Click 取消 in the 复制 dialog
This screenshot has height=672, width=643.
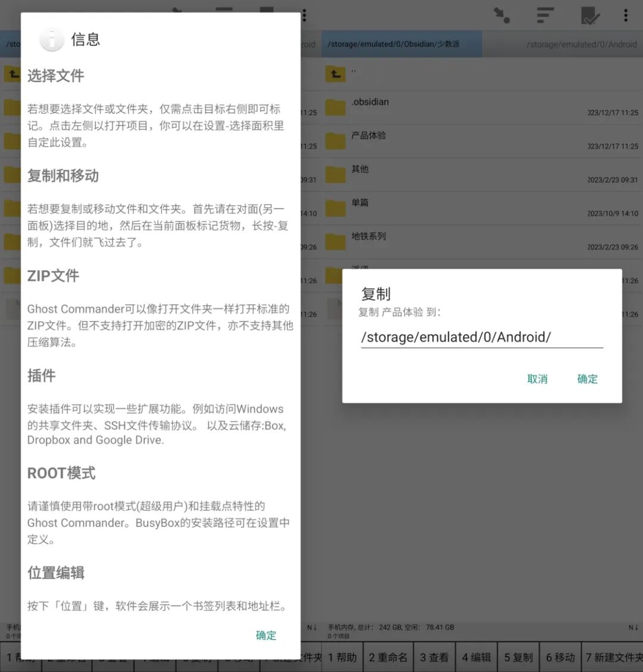(x=537, y=379)
